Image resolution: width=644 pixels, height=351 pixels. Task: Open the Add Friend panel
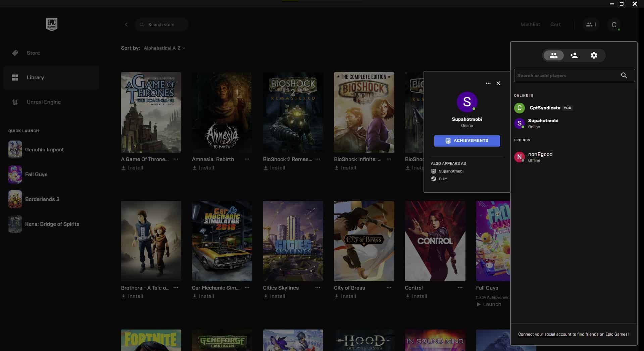(574, 55)
